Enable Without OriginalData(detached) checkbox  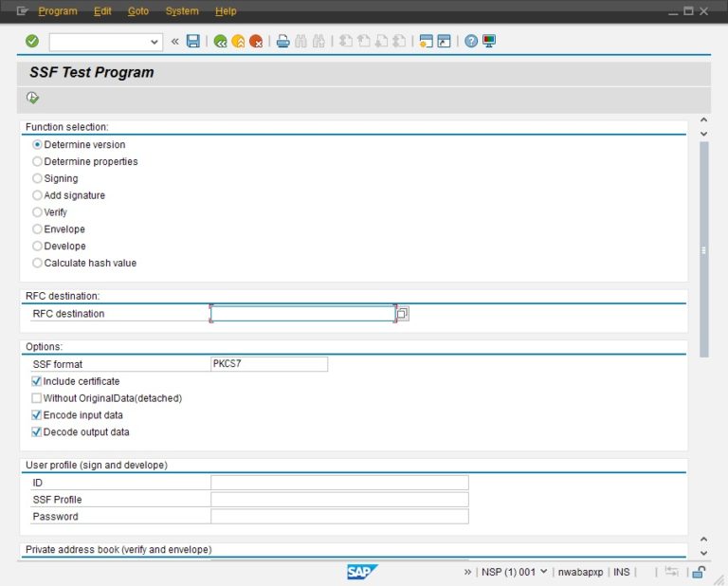click(37, 398)
